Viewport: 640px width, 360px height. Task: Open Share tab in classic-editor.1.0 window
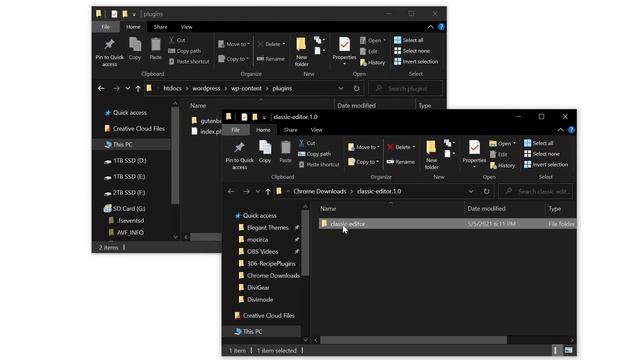click(291, 130)
